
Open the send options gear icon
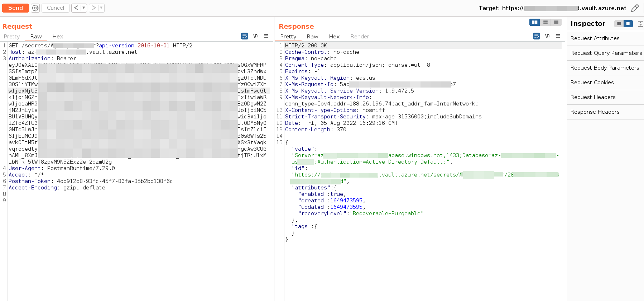[x=35, y=8]
